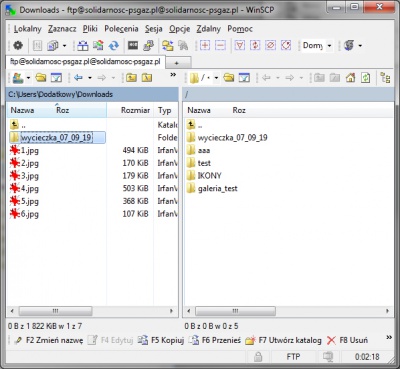Open the Preferences gear icon
Screen dimensions: 400x369
[18, 45]
